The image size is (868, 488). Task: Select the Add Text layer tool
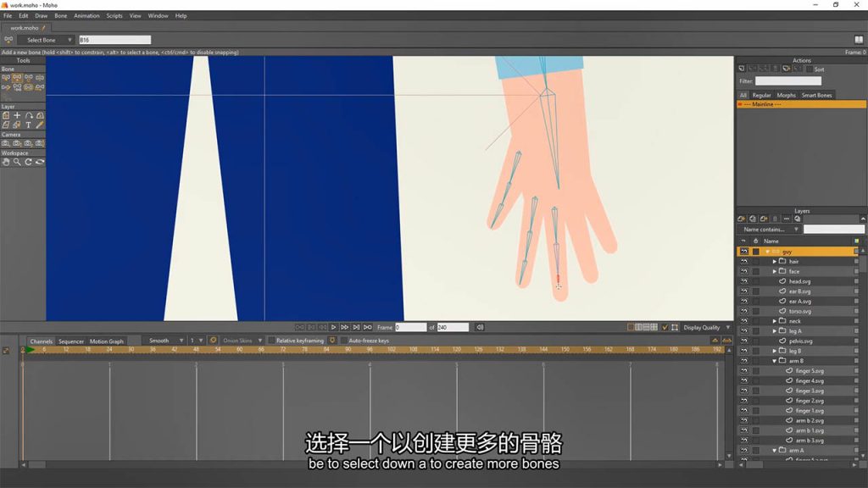click(28, 125)
